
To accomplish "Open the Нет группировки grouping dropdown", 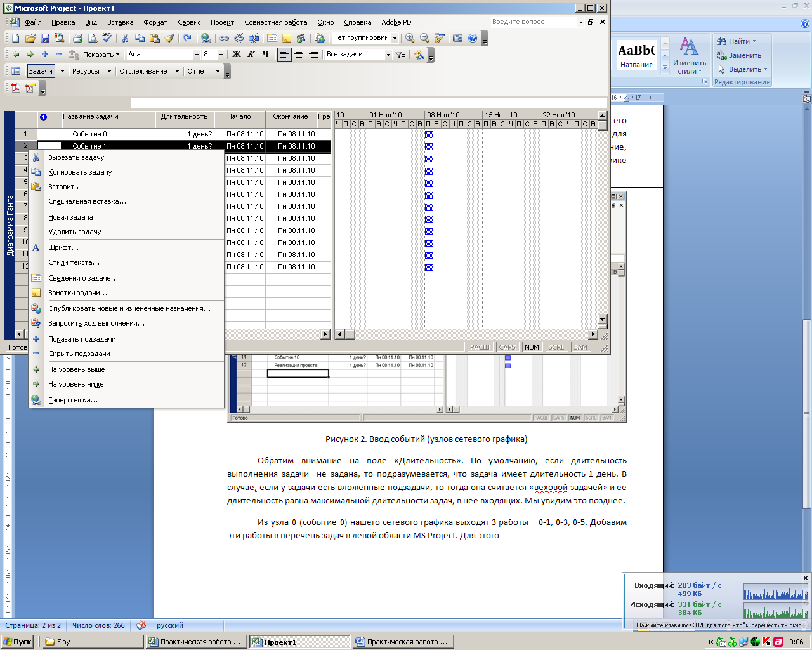I will [x=395, y=38].
